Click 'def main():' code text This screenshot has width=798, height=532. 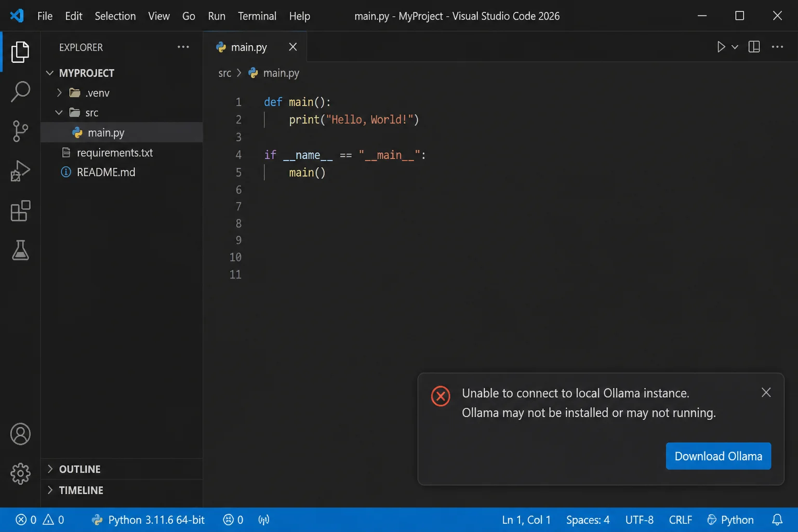coord(297,102)
